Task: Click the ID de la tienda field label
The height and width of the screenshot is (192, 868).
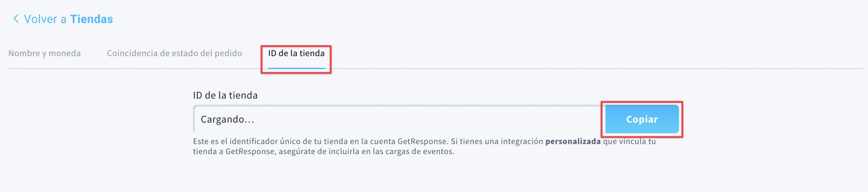Action: point(225,95)
